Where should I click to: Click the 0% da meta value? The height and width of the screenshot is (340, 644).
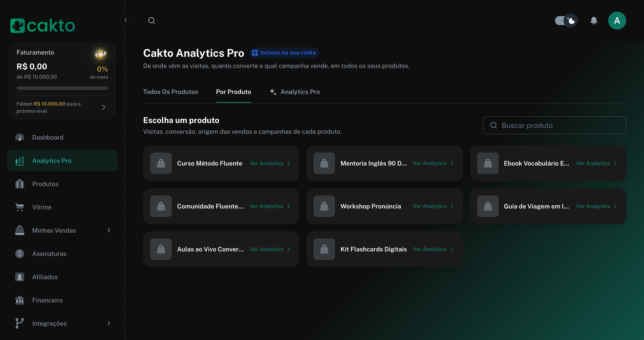tap(102, 69)
